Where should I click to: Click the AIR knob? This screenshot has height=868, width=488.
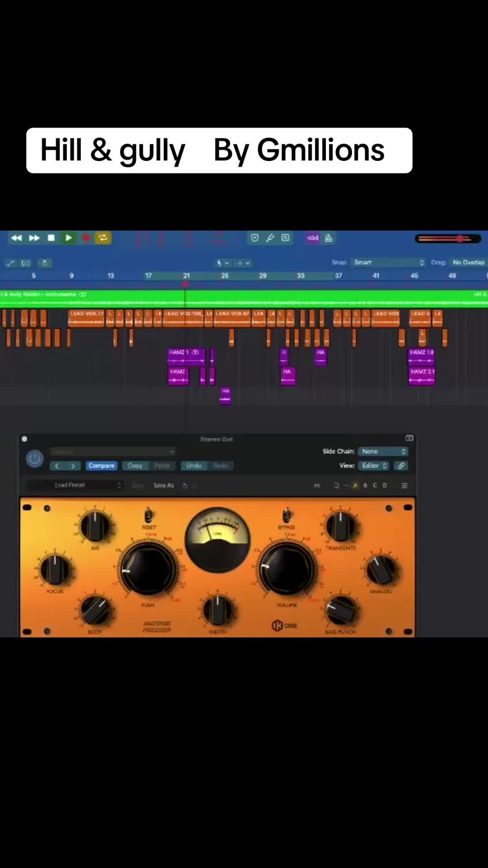tap(95, 527)
